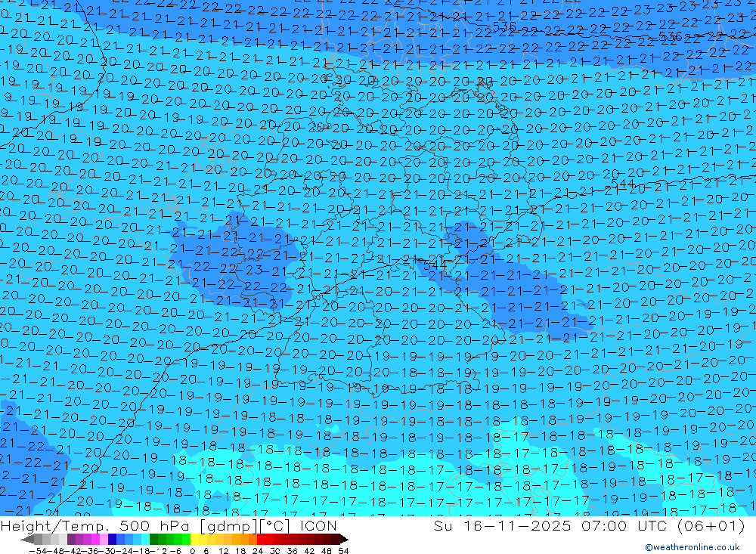Click the '(06+01)' forecast offset text
The width and height of the screenshot is (756, 554).
click(x=711, y=525)
